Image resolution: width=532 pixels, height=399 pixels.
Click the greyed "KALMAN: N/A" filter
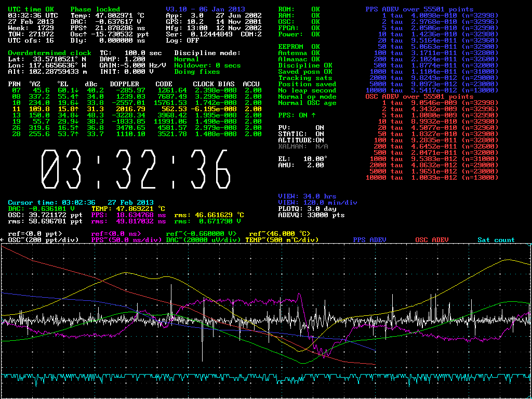coord(303,146)
